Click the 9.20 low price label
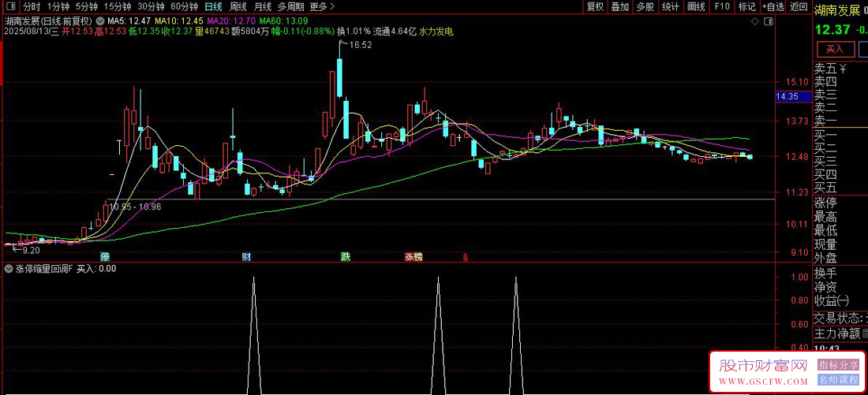This screenshot has height=395, width=868. click(x=31, y=250)
